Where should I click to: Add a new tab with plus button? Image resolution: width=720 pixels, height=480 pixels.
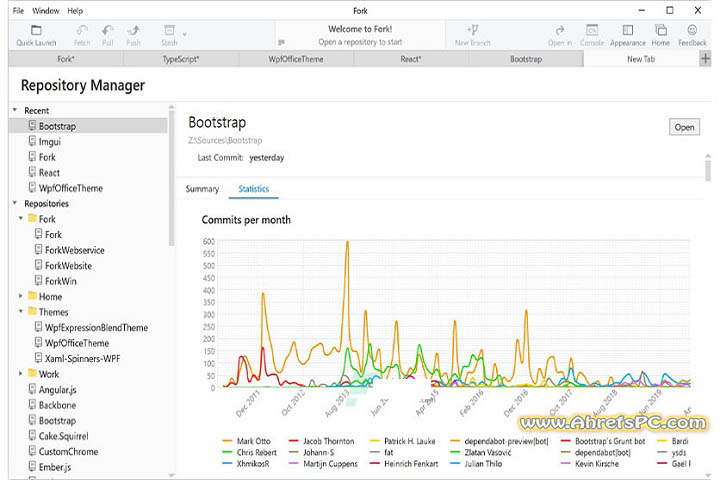pos(706,59)
